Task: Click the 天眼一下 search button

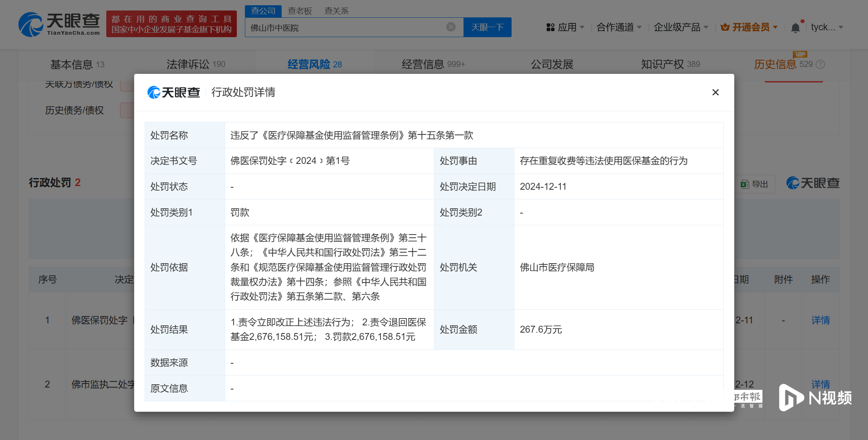Action: tap(487, 27)
